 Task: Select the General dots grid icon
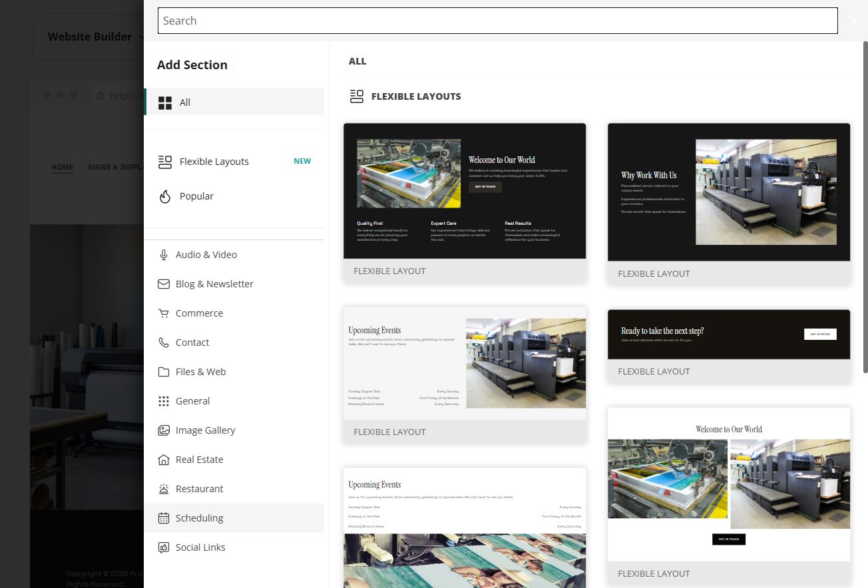(x=164, y=401)
